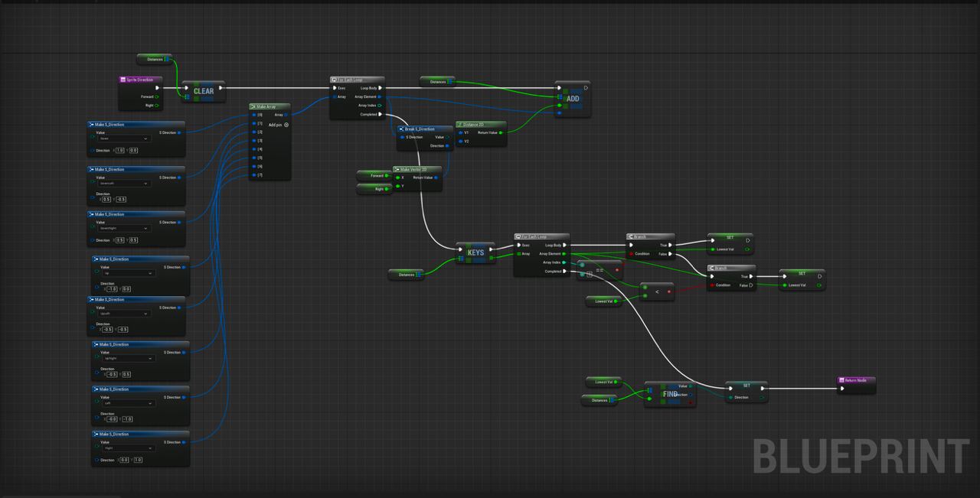The image size is (980, 498).
Task: Select Distances variable wired to FIND
Action: pyautogui.click(x=599, y=400)
